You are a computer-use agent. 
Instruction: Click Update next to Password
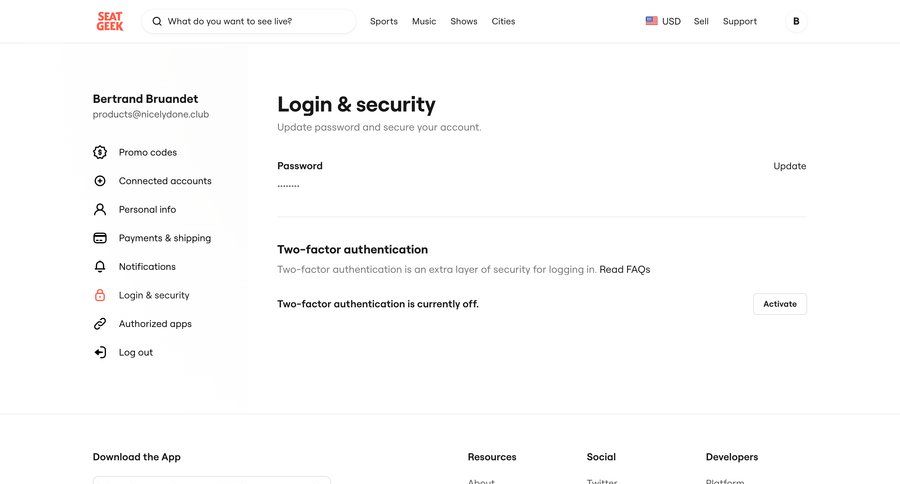pyautogui.click(x=789, y=166)
